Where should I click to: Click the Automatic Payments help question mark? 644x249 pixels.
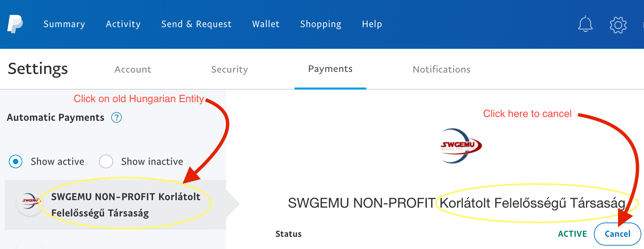116,118
